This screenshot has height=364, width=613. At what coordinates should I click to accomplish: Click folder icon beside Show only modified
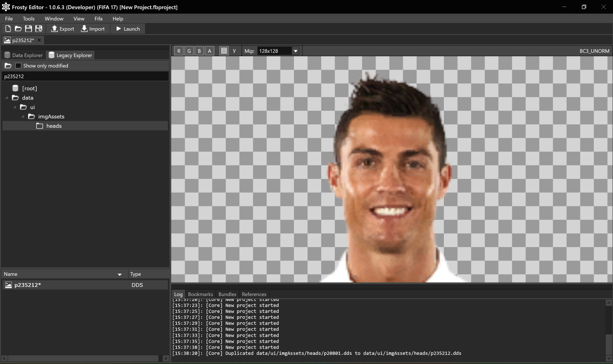[x=8, y=66]
